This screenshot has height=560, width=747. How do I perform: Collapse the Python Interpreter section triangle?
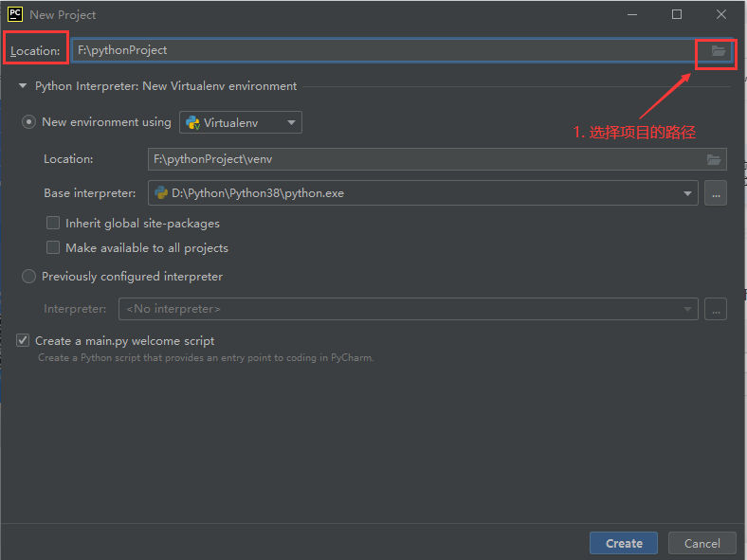click(x=23, y=86)
